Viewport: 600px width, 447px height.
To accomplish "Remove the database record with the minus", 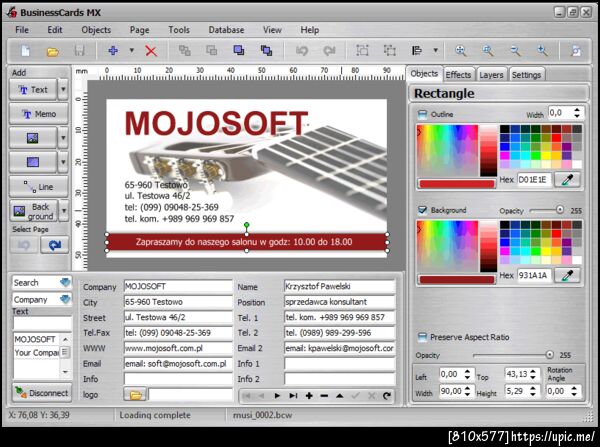I will 324,396.
